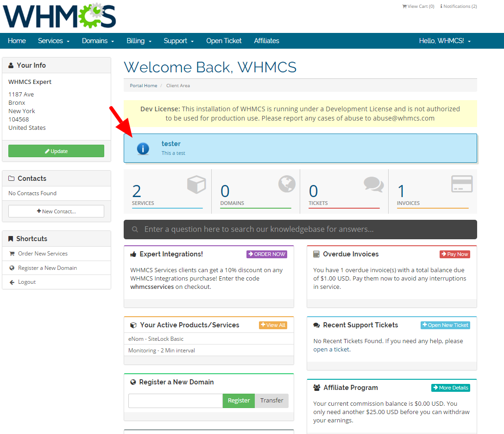Click the WHMCS logo
The width and height of the screenshot is (504, 434).
59,16
